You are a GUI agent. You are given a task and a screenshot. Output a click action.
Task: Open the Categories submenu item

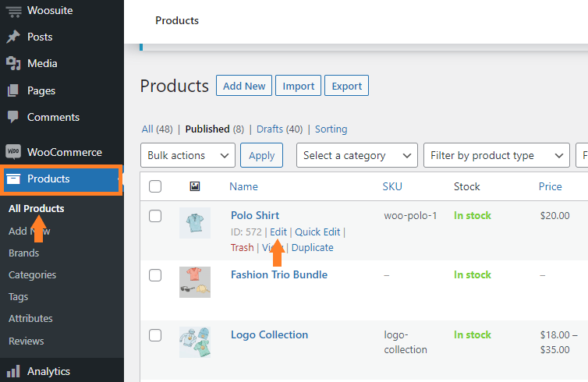(32, 274)
